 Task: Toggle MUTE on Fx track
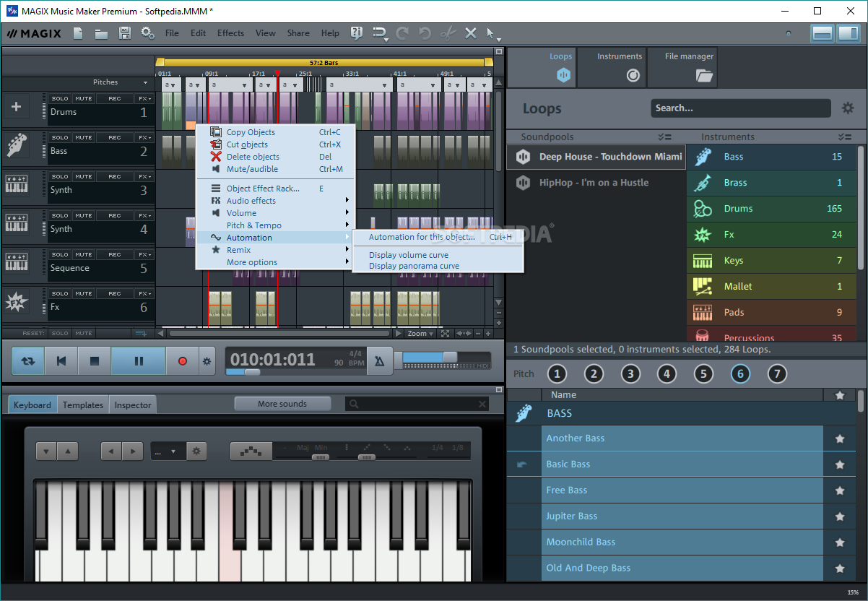coord(84,293)
